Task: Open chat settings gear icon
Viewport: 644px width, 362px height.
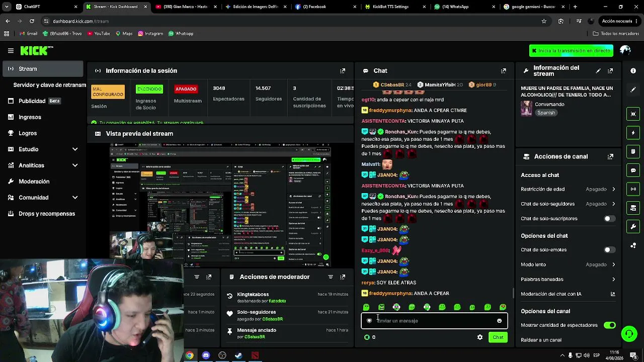Action: [x=480, y=337]
